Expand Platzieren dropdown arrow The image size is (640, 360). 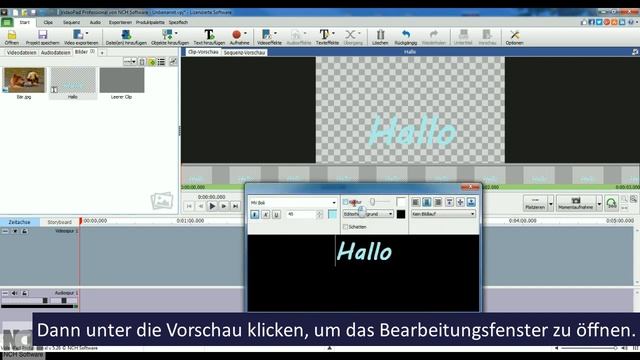coord(551,203)
